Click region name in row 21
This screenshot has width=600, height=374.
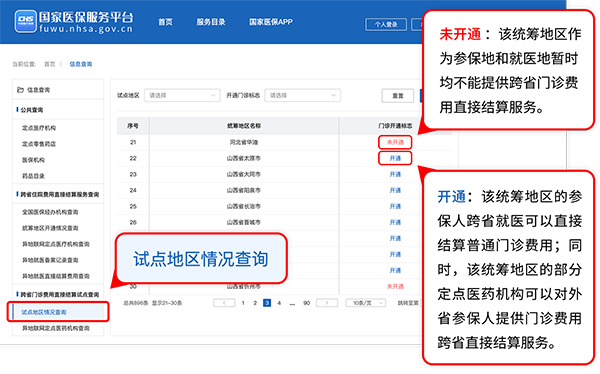click(x=244, y=142)
